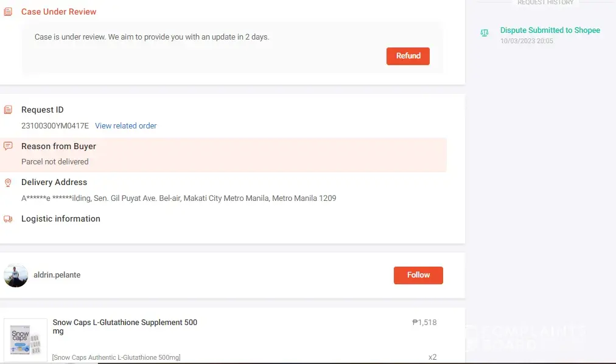Click the delivery address text line
The image size is (616, 364).
click(x=178, y=198)
